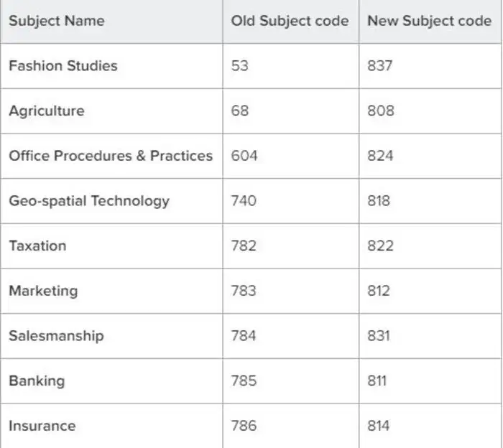Click the New Subject code header
This screenshot has width=503, height=448.
point(429,21)
